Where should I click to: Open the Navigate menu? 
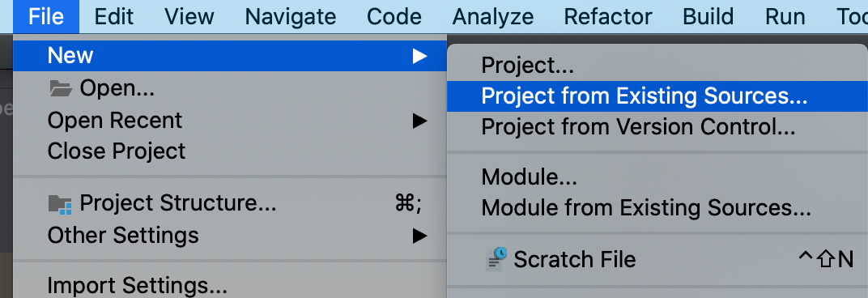(291, 17)
